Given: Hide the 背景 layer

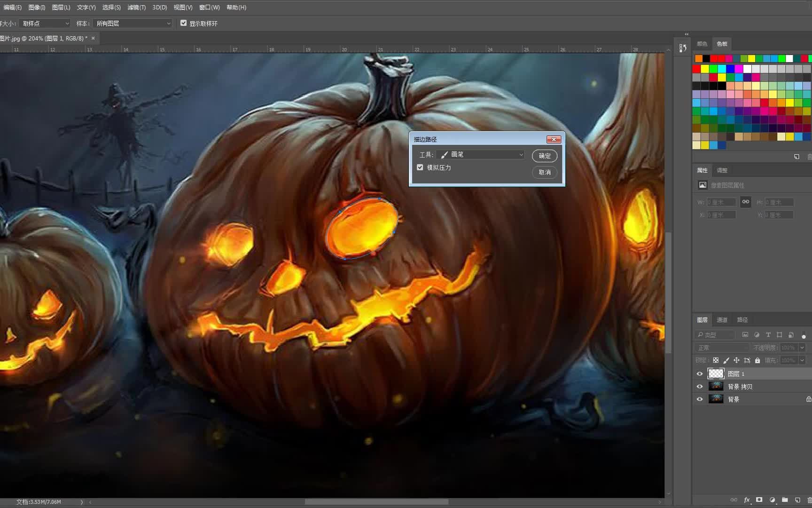Looking at the screenshot, I should click(x=700, y=399).
